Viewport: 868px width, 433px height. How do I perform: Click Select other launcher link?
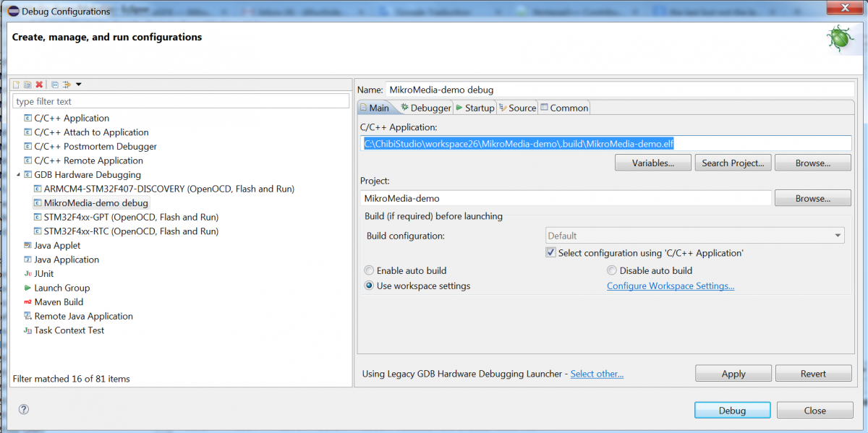pyautogui.click(x=597, y=374)
